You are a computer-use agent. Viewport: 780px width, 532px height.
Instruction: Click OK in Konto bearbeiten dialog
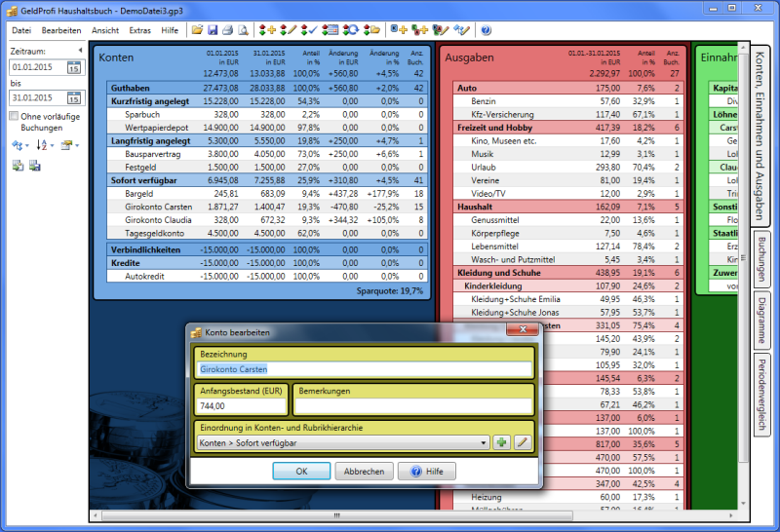point(301,471)
